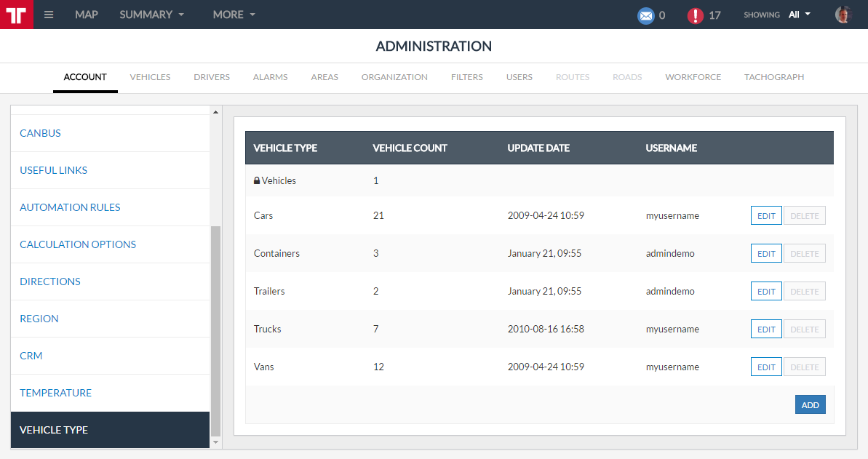The width and height of the screenshot is (868, 459).
Task: Click Edit for the Cars row
Action: [766, 216]
